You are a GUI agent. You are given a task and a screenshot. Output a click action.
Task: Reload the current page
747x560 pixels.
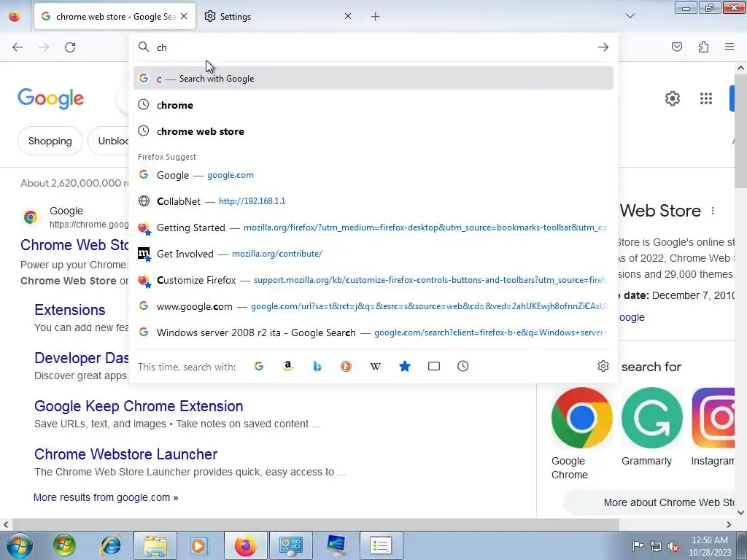coord(70,47)
